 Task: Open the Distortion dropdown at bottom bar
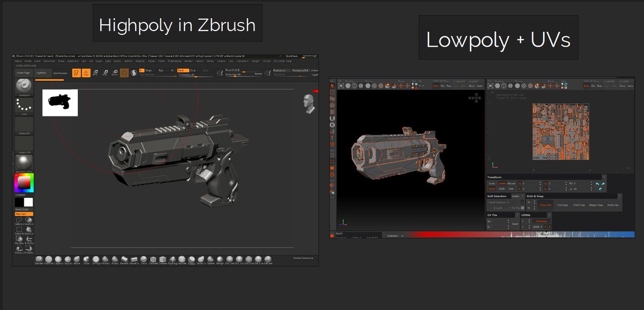click(394, 235)
